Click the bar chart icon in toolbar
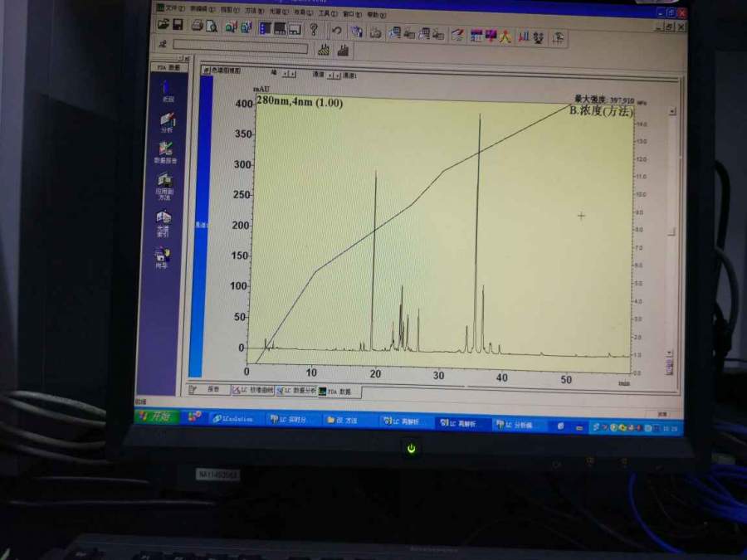 coord(524,37)
